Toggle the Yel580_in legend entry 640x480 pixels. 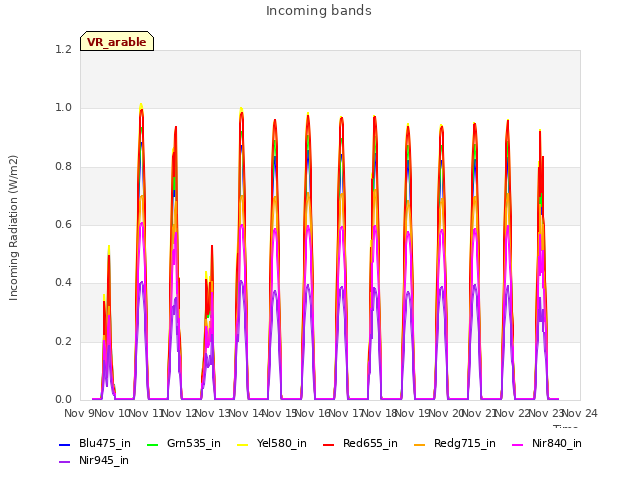click(272, 444)
